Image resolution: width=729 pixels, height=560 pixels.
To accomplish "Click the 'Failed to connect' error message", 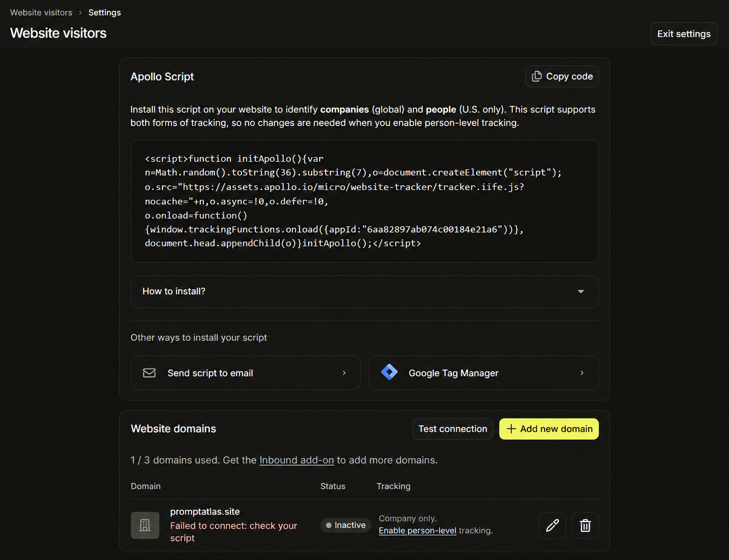I will 233,531.
